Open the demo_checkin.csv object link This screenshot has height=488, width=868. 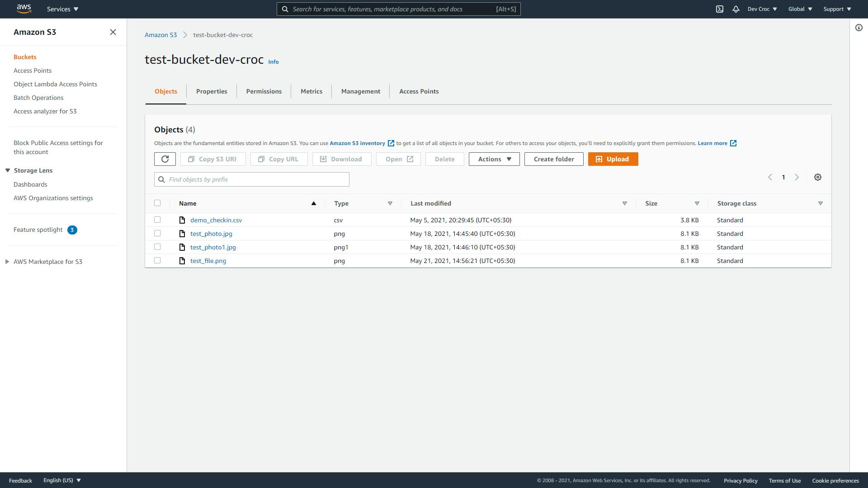click(x=216, y=220)
